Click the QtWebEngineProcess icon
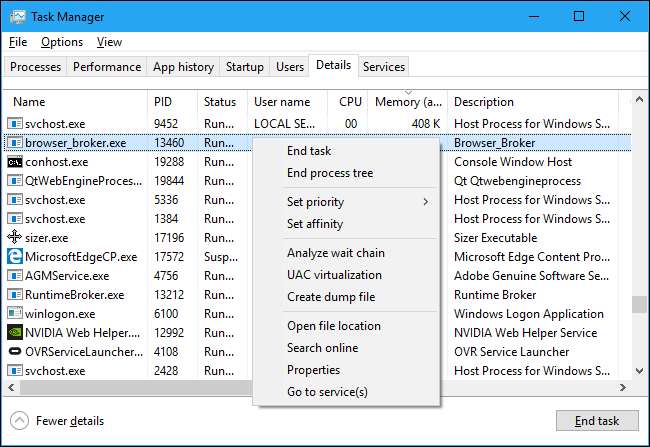The height and width of the screenshot is (447, 650). tap(15, 180)
